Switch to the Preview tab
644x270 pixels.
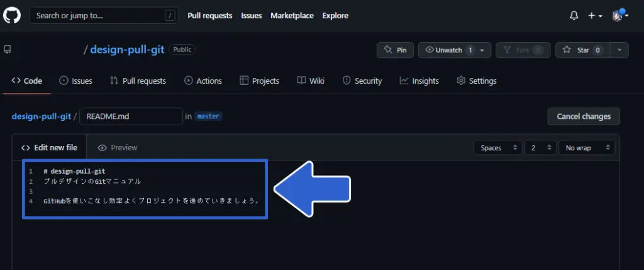[118, 147]
